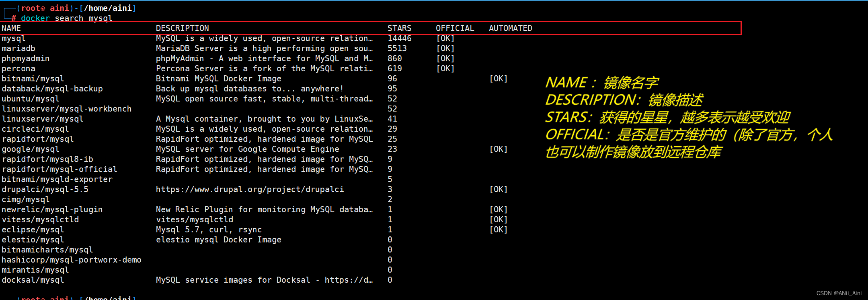
Task: Click the [OK] automated flag for eclipse/mysql
Action: (499, 230)
